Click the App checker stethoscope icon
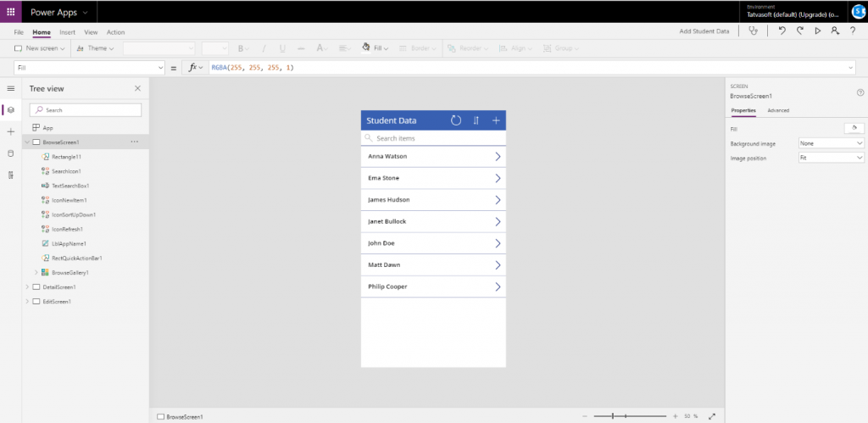 point(753,31)
